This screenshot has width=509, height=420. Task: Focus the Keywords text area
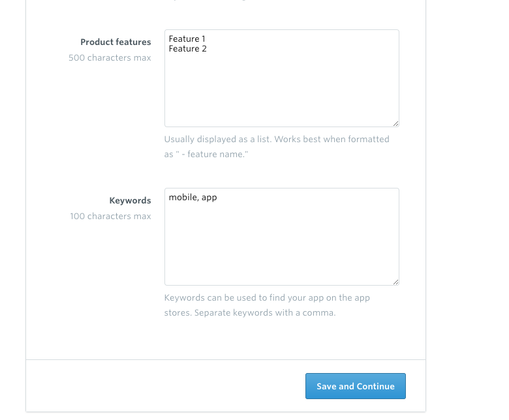pos(282,237)
